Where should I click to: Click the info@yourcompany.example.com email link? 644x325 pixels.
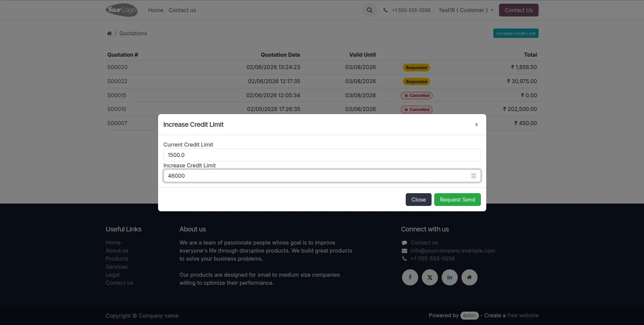(453, 251)
